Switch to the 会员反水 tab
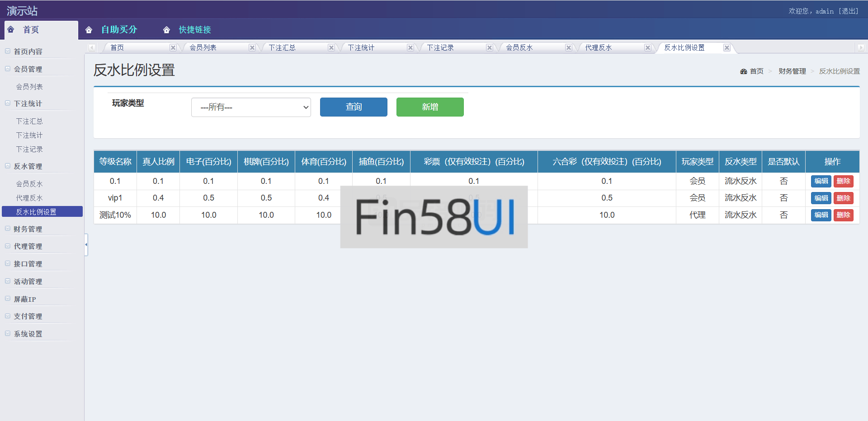The image size is (868, 421). 519,47
